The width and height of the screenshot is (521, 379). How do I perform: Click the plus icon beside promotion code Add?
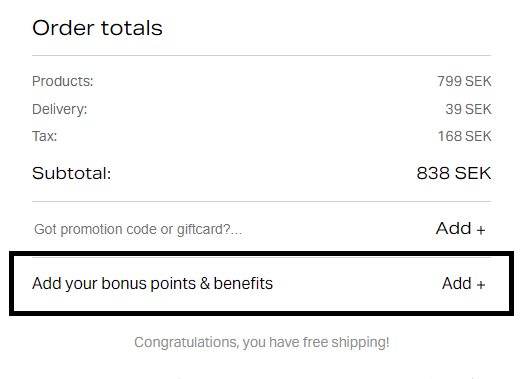point(481,230)
